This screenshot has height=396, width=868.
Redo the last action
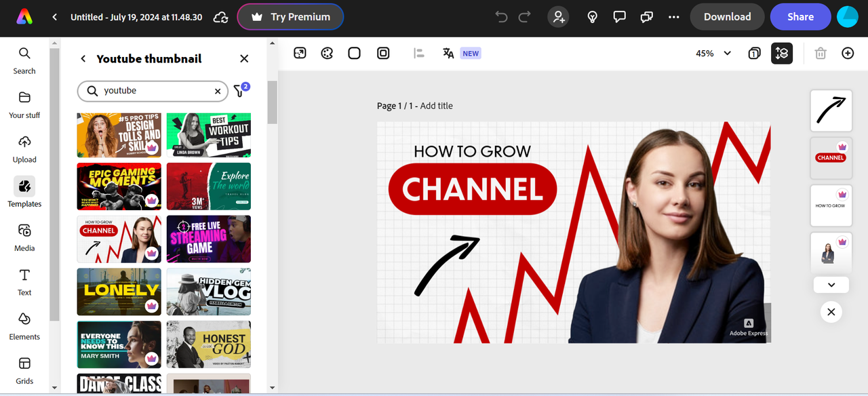coord(524,17)
